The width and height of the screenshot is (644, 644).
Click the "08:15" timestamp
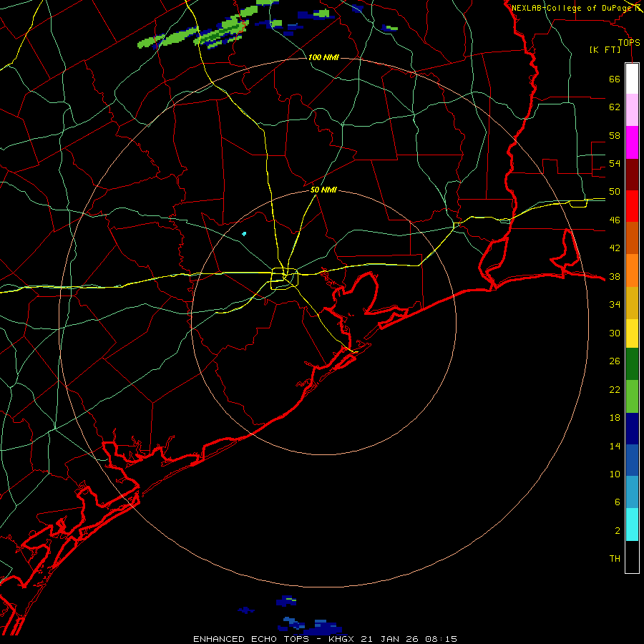tap(441, 639)
